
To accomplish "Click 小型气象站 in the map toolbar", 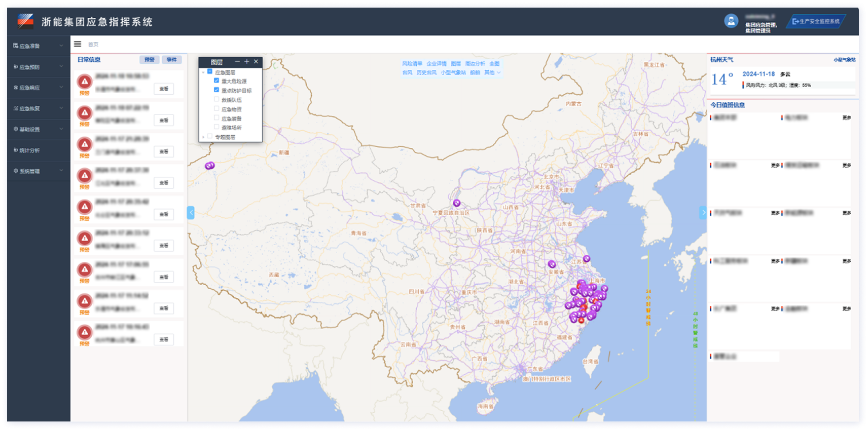I will [x=453, y=72].
